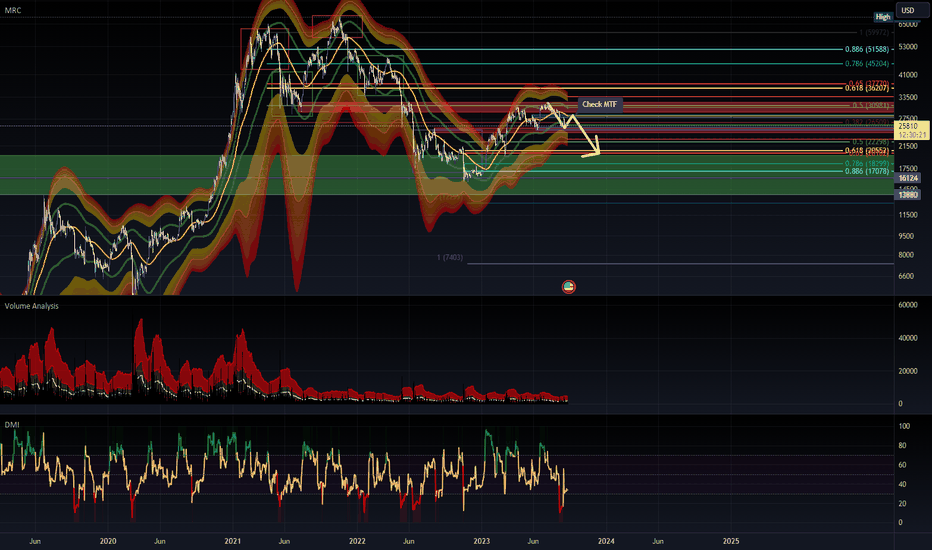Click the 80 value on DMI scale
Viewport: 932px width, 550px height.
902,446
